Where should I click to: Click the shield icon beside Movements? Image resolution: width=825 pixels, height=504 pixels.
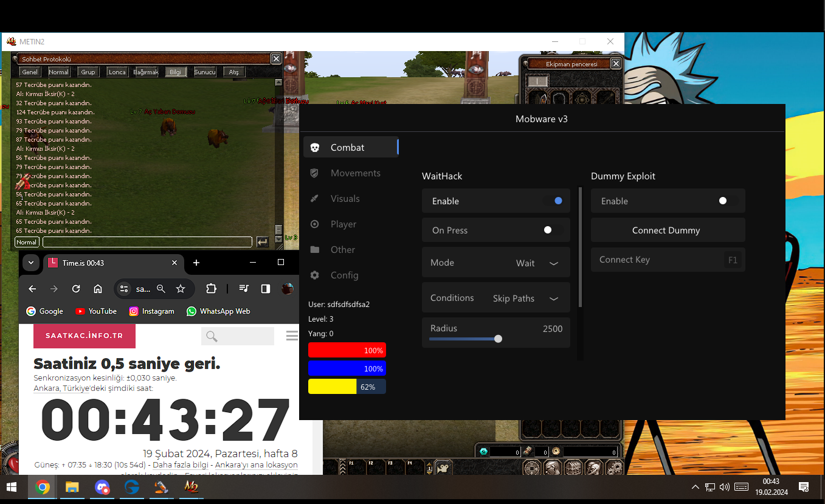(x=314, y=173)
